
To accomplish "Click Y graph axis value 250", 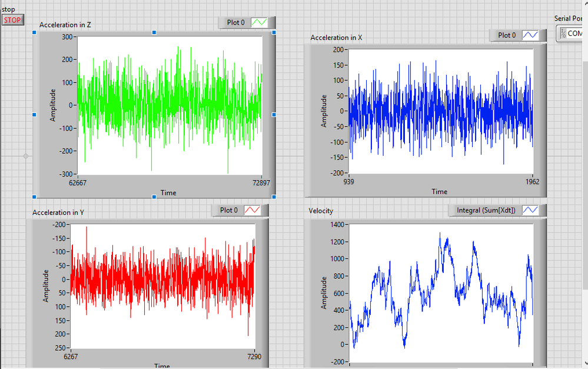I will click(61, 348).
